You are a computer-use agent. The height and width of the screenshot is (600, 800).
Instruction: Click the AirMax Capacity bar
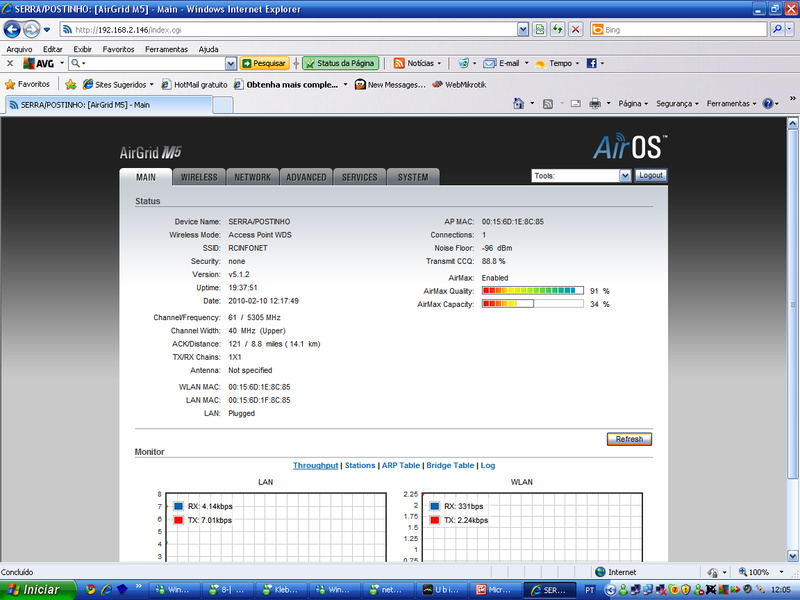(533, 304)
